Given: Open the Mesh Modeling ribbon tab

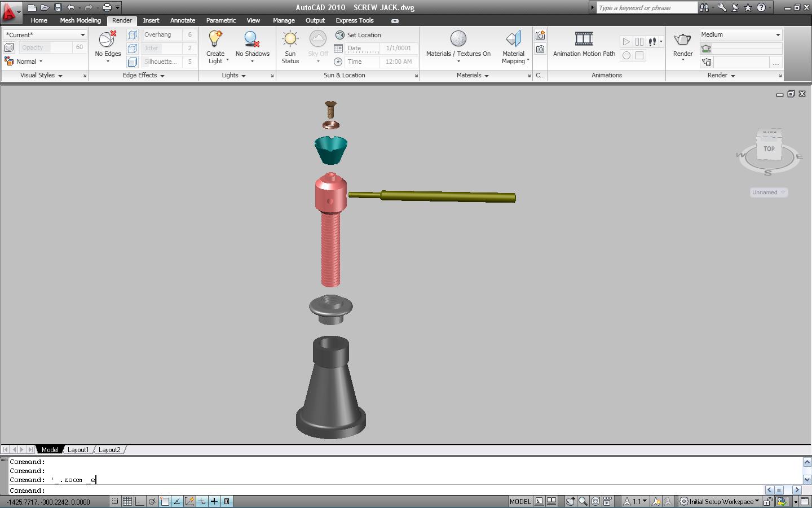Looking at the screenshot, I should 80,20.
